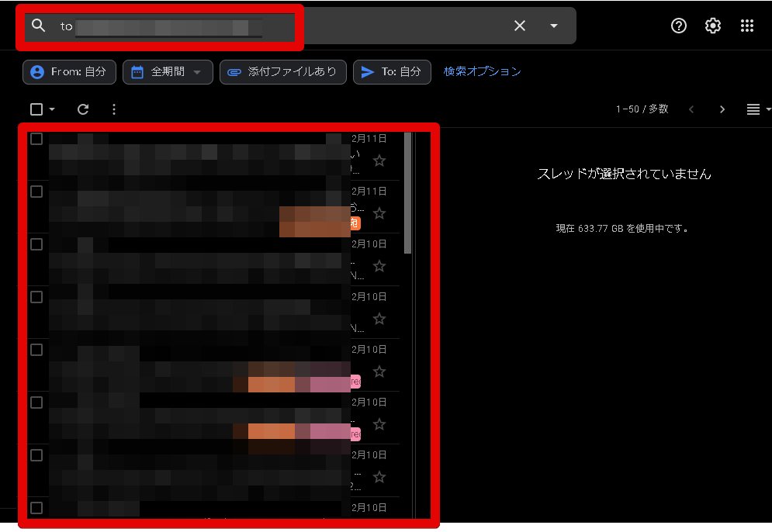
Task: Select checkbox of the first 2月10日 email
Action: pyautogui.click(x=36, y=244)
